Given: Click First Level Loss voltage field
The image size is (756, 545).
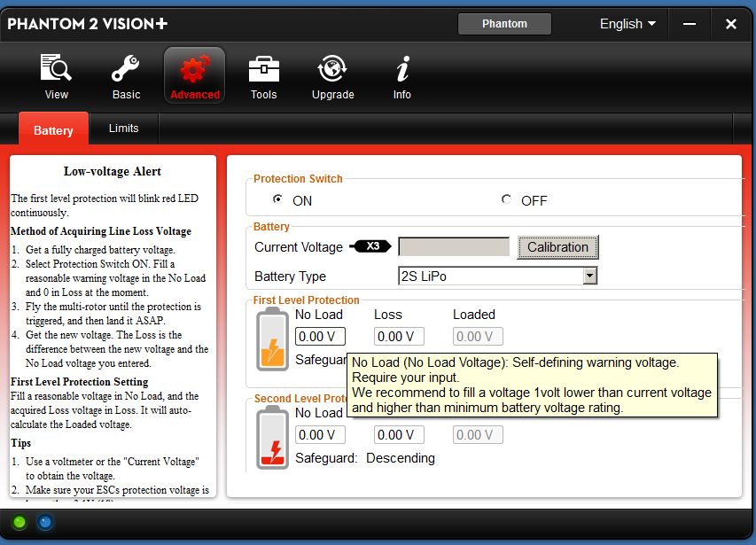Looking at the screenshot, I should pyautogui.click(x=399, y=337).
